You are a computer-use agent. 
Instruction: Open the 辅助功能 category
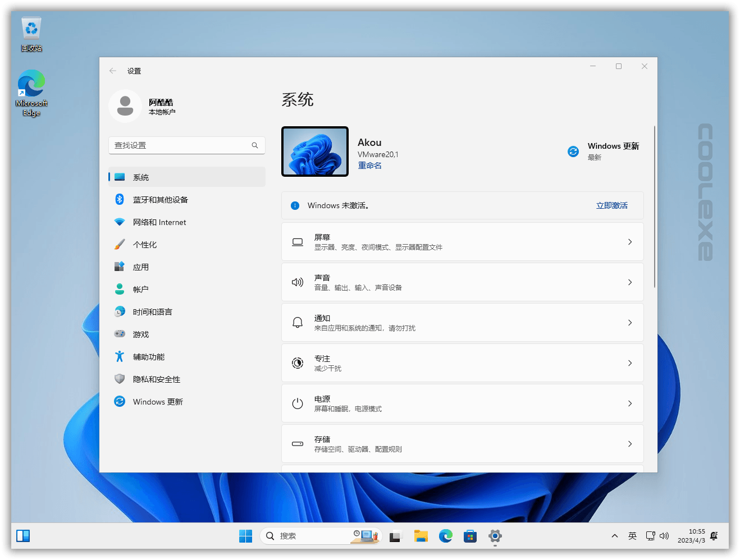(x=187, y=356)
